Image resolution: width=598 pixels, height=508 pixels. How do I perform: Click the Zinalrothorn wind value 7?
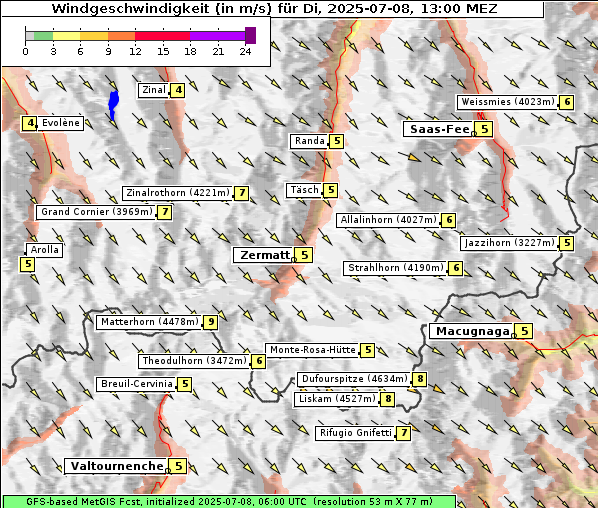click(242, 193)
